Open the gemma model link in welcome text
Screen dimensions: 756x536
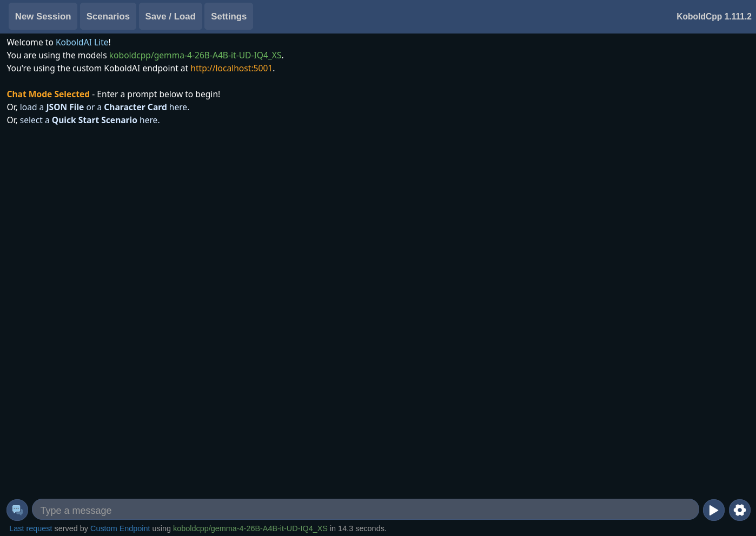(195, 55)
